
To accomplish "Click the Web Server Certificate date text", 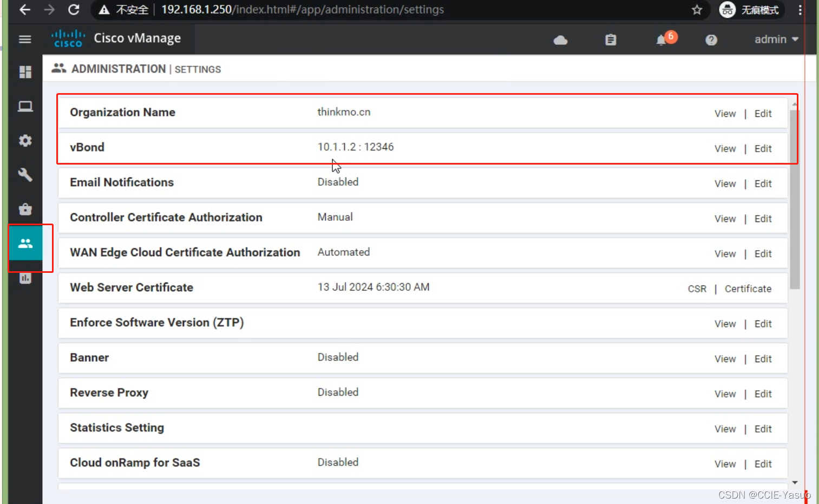I will 374,287.
